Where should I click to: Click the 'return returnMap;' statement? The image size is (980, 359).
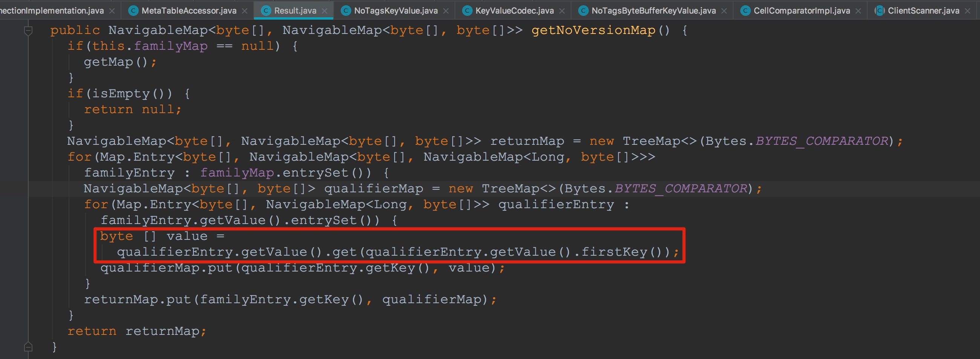137,331
